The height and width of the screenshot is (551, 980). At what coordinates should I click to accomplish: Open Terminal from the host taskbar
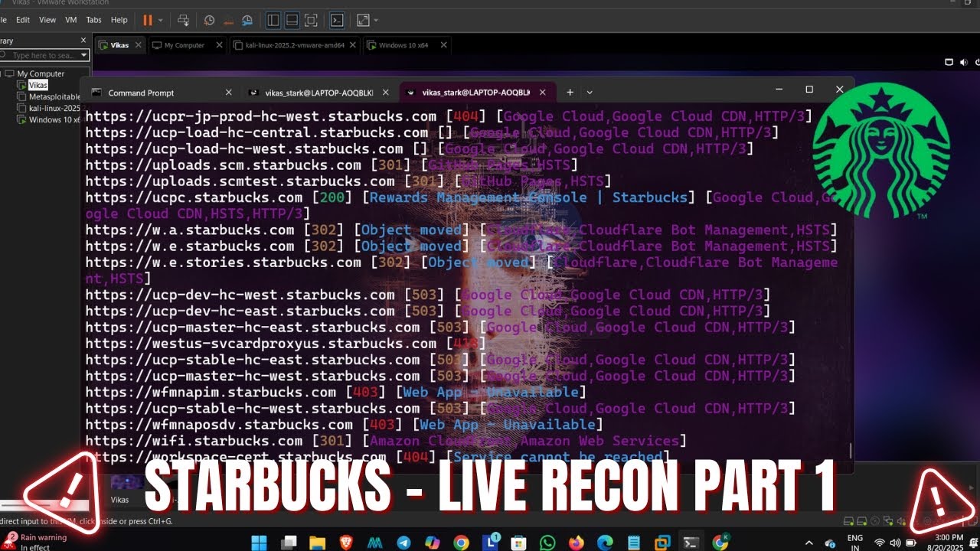691,543
